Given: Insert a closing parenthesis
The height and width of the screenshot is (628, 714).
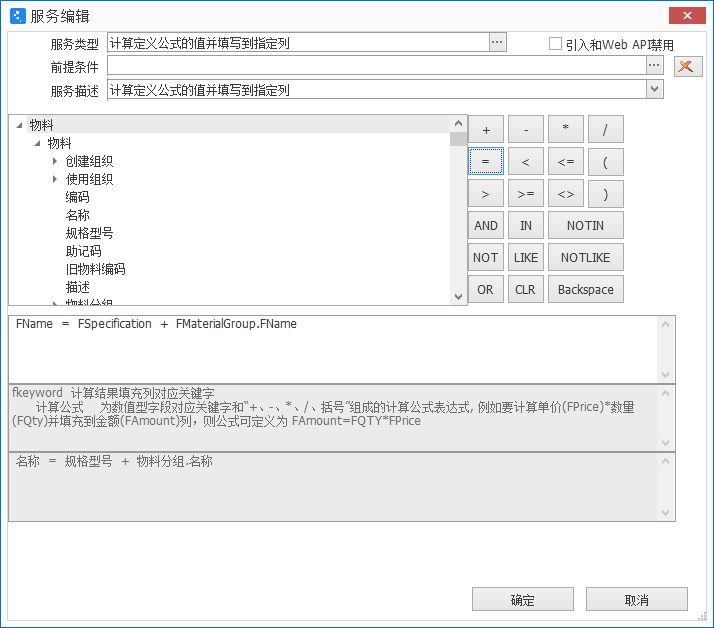Looking at the screenshot, I should coord(606,194).
